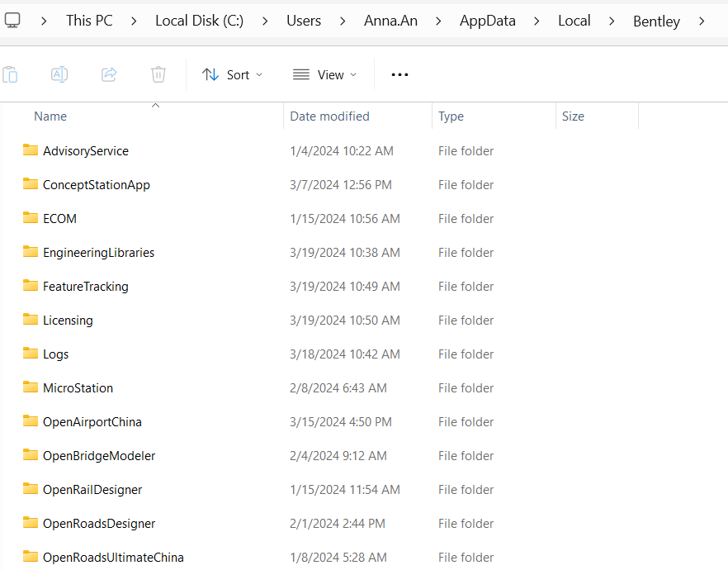728x570 pixels.
Task: Click File folder type in OpenBridgeModeler row
Action: coord(466,456)
